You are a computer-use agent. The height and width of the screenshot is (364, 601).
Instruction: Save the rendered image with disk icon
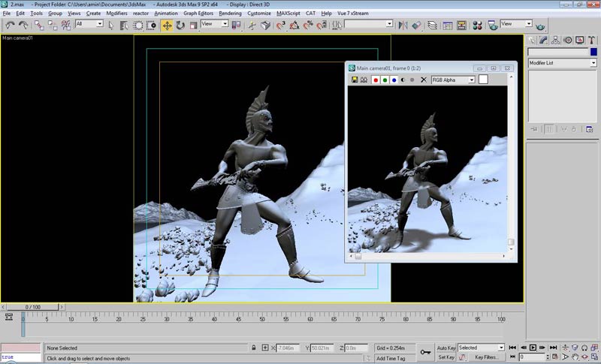[x=355, y=80]
